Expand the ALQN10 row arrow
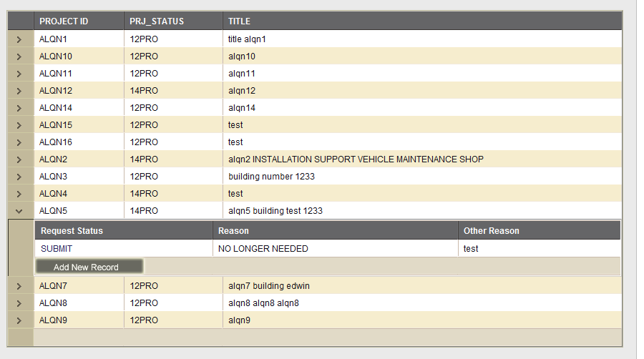Viewport: 644px width, 359px height. (19, 56)
